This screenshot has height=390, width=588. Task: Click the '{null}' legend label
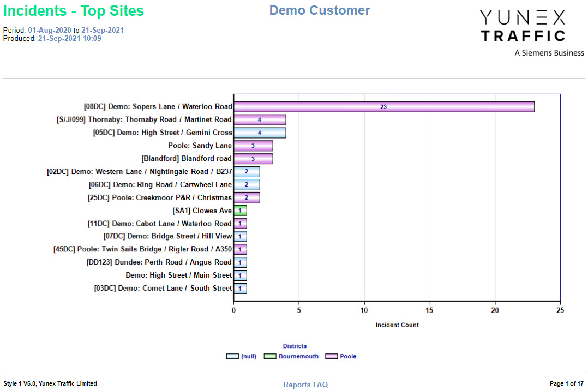point(249,356)
